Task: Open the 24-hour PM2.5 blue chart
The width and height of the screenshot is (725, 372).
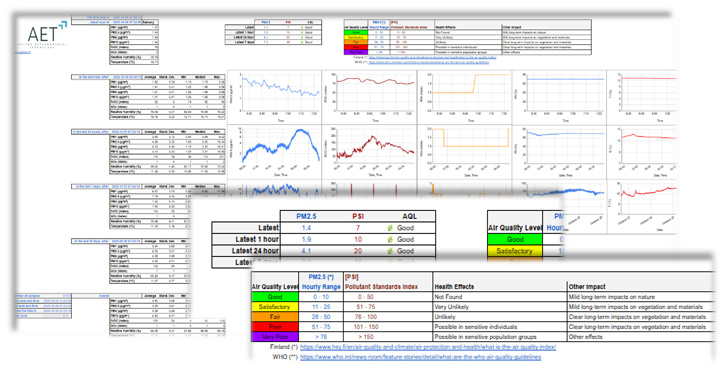Action: pos(275,152)
